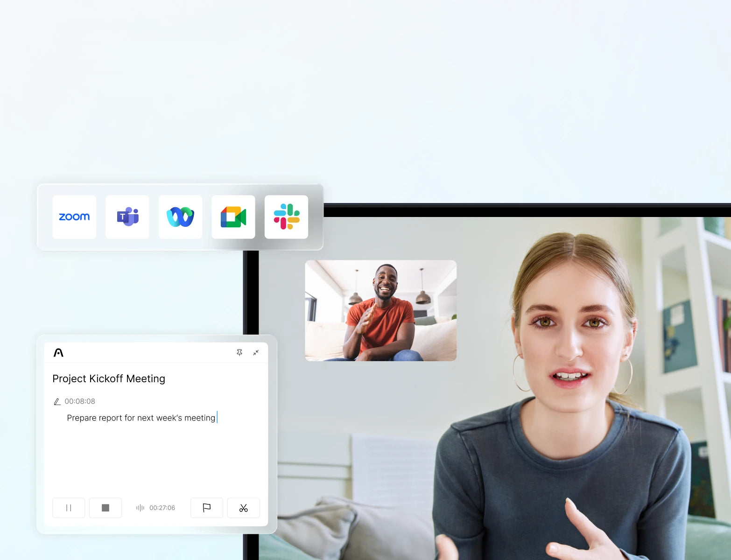Click the recording duration 00:27:06
Viewport: 731px width, 560px height.
click(x=162, y=508)
